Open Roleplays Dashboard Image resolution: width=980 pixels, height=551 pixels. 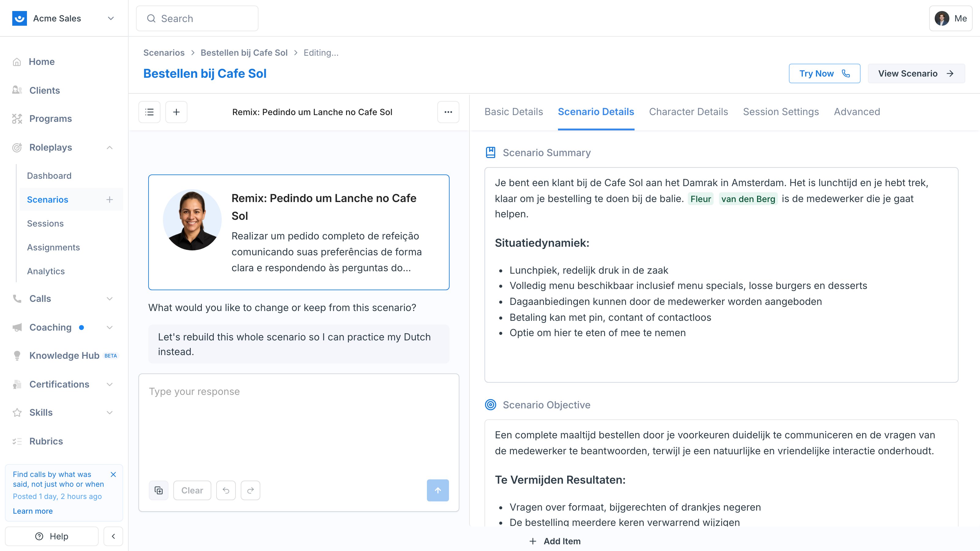(49, 176)
